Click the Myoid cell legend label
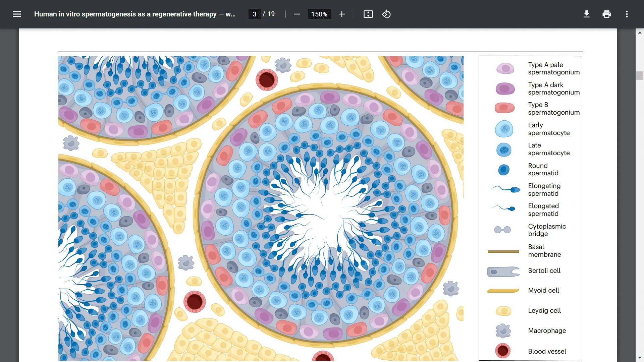 point(543,290)
